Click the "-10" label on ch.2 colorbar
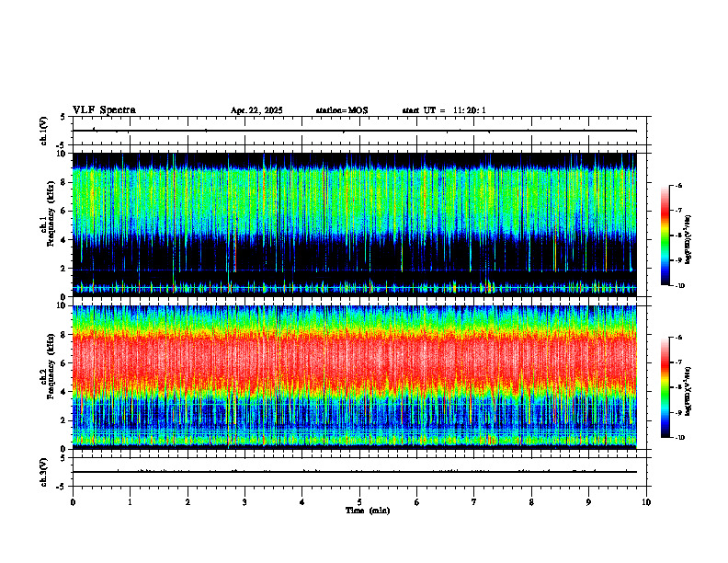Viewport: 728px width, 563px height. pyautogui.click(x=679, y=438)
